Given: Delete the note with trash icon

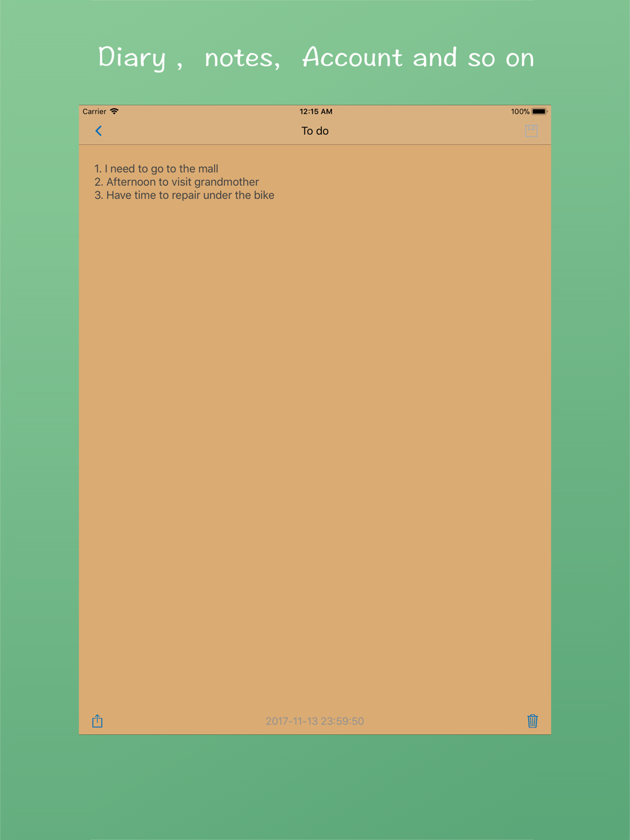Looking at the screenshot, I should [x=532, y=721].
